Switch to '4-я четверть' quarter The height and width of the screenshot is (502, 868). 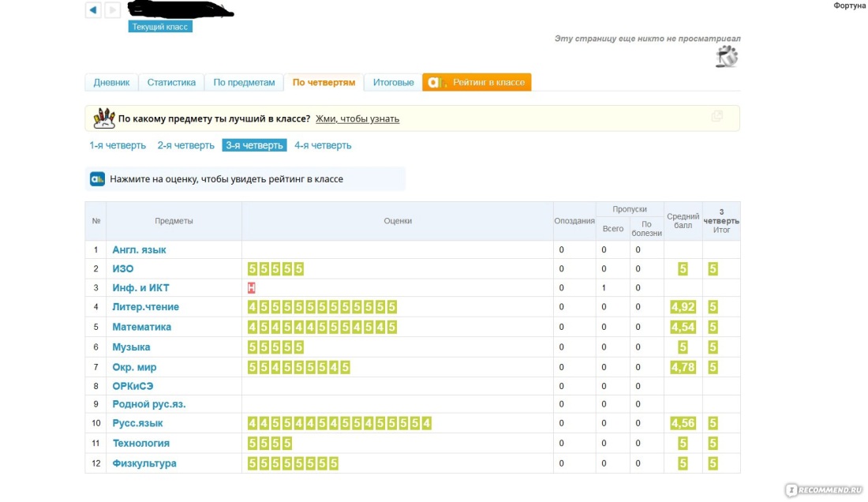[323, 145]
